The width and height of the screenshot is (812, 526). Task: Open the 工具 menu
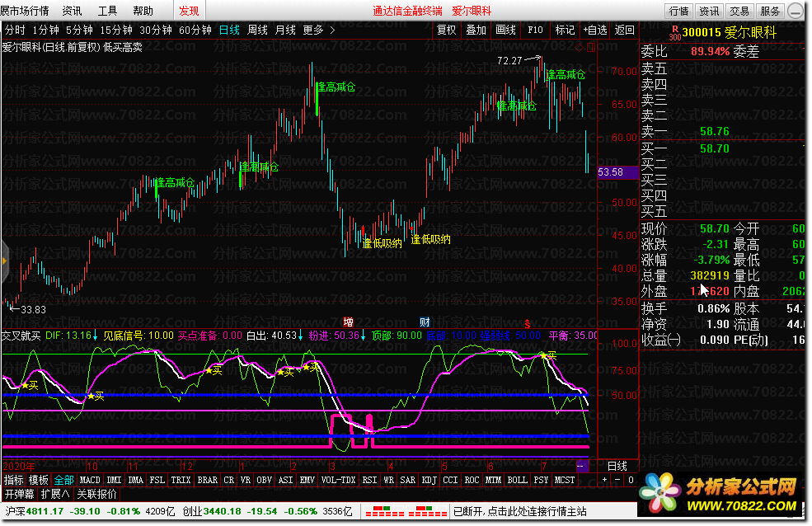(108, 11)
